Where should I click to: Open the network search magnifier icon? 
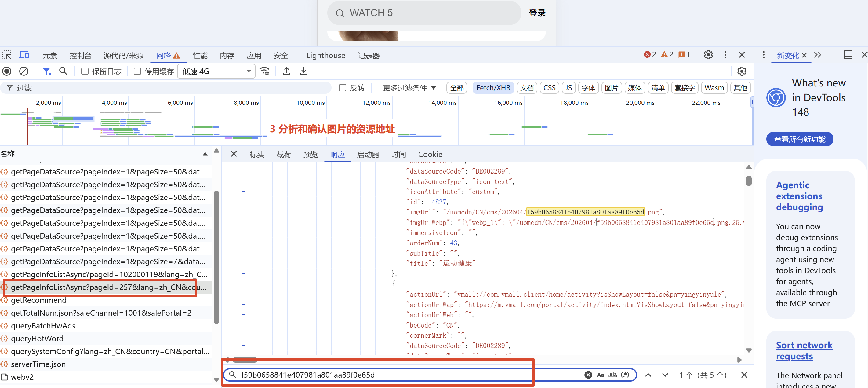pyautogui.click(x=63, y=71)
